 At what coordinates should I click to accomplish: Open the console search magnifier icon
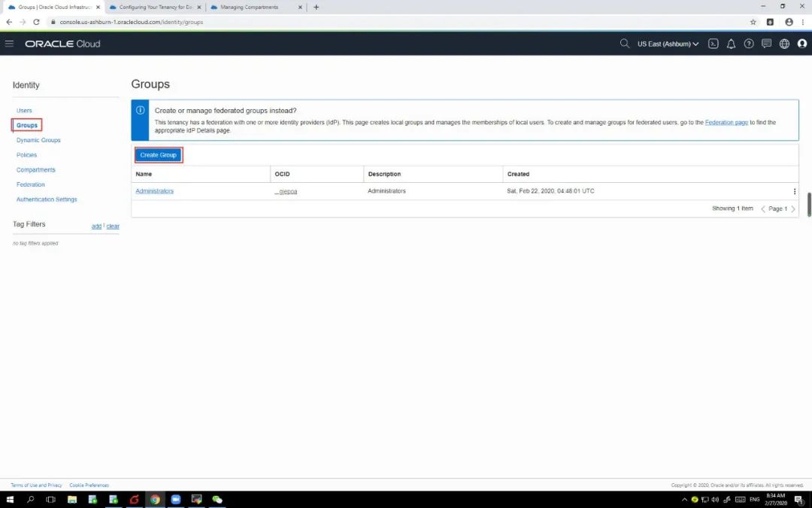click(625, 44)
